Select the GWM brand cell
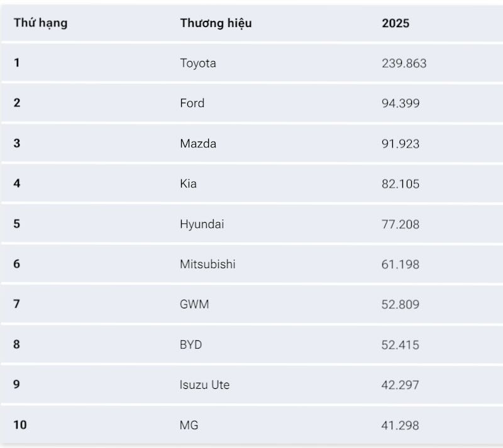This screenshot has width=503, height=448. [194, 305]
